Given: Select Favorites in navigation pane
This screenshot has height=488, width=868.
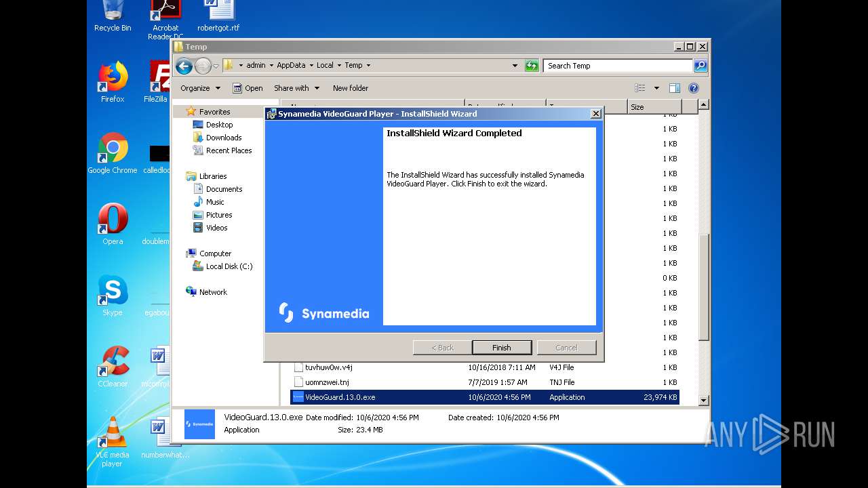Looking at the screenshot, I should point(214,112).
